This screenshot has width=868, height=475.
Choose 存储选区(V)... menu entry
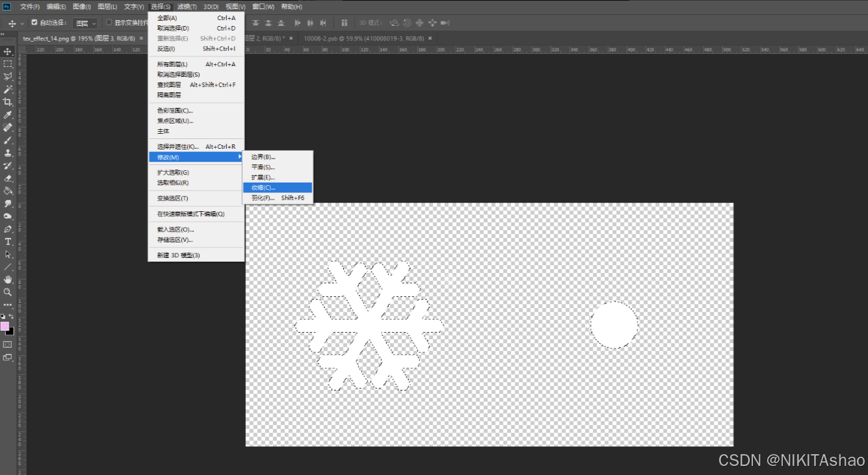196,240
